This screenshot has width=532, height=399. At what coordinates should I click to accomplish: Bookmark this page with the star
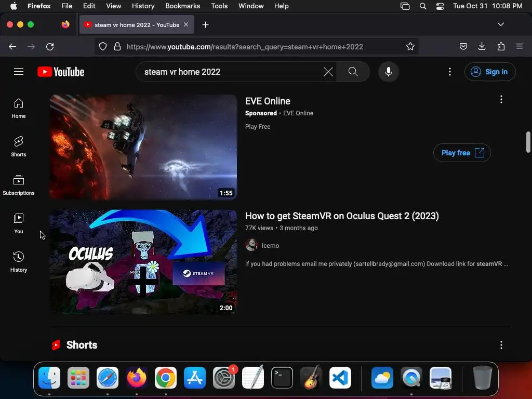(x=410, y=46)
